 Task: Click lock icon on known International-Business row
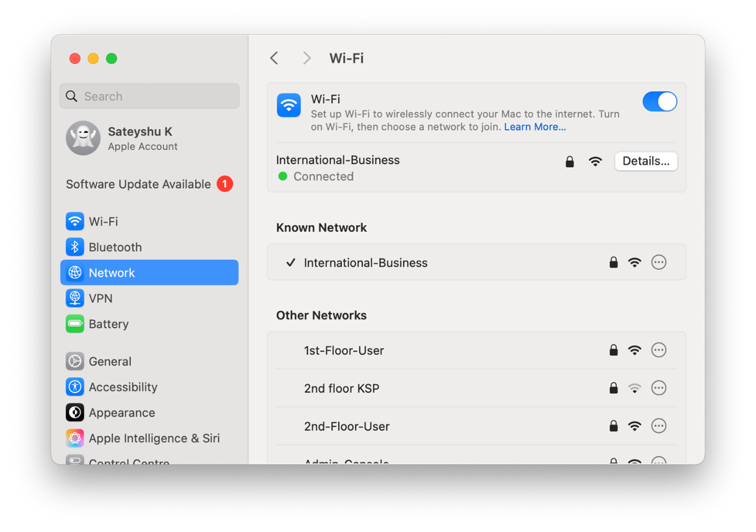click(613, 262)
